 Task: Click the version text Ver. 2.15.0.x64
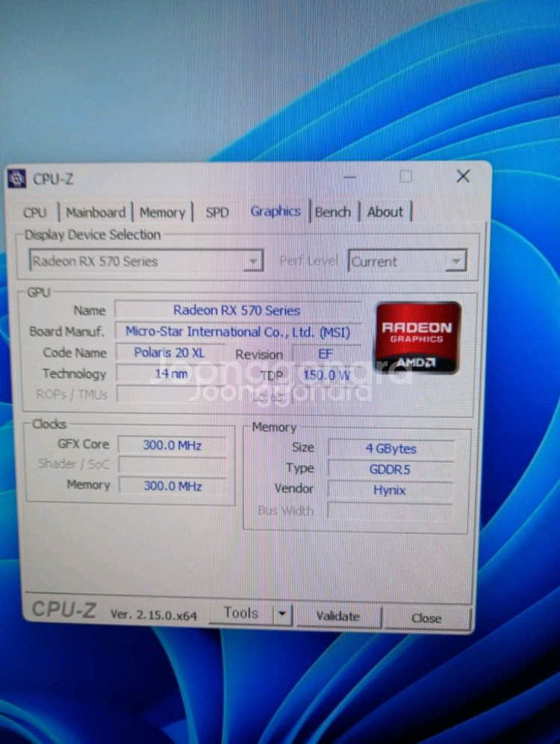click(154, 615)
